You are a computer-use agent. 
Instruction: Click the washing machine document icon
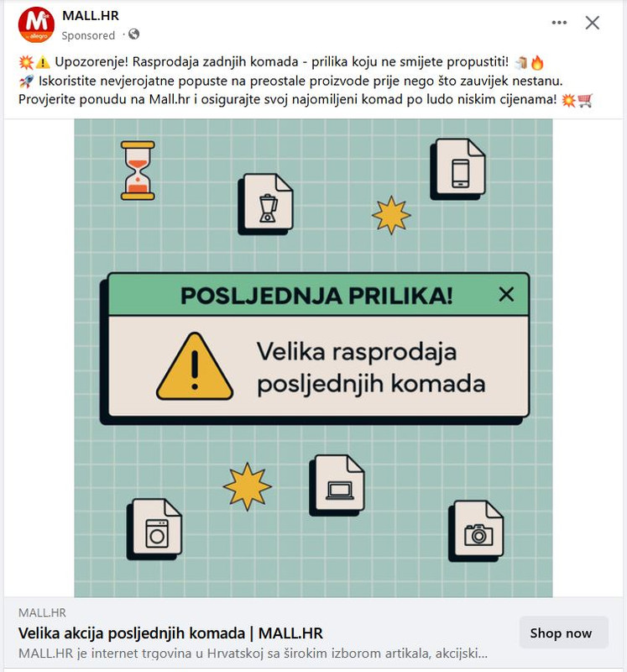tap(154, 529)
